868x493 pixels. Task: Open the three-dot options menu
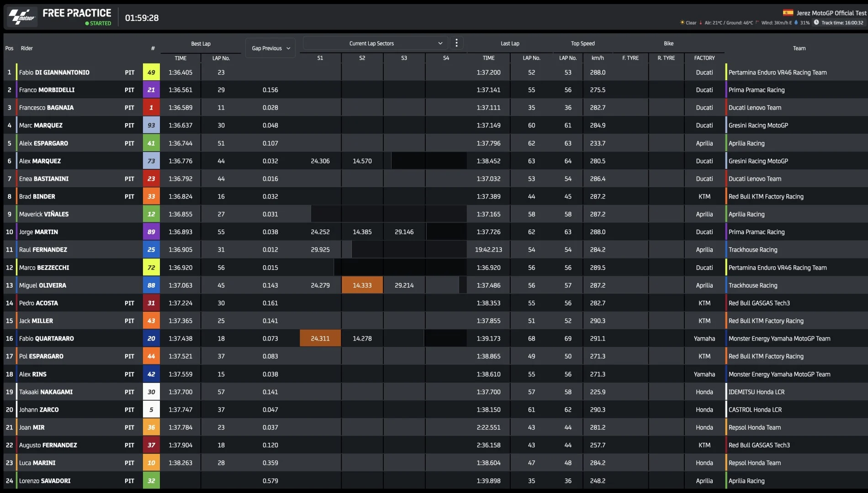(456, 43)
